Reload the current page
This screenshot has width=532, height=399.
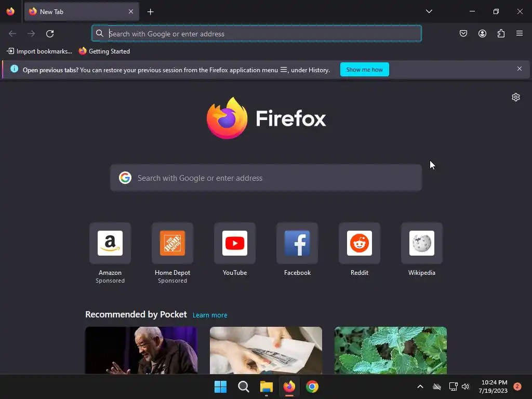50,34
